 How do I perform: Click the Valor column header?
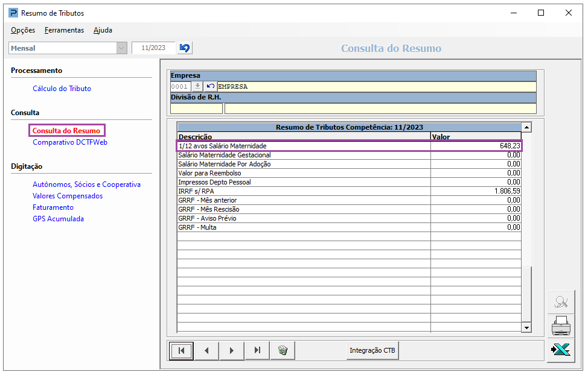(x=476, y=136)
